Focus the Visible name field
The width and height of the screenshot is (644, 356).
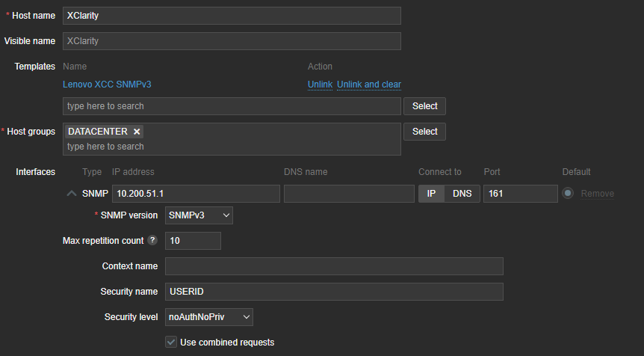click(232, 41)
